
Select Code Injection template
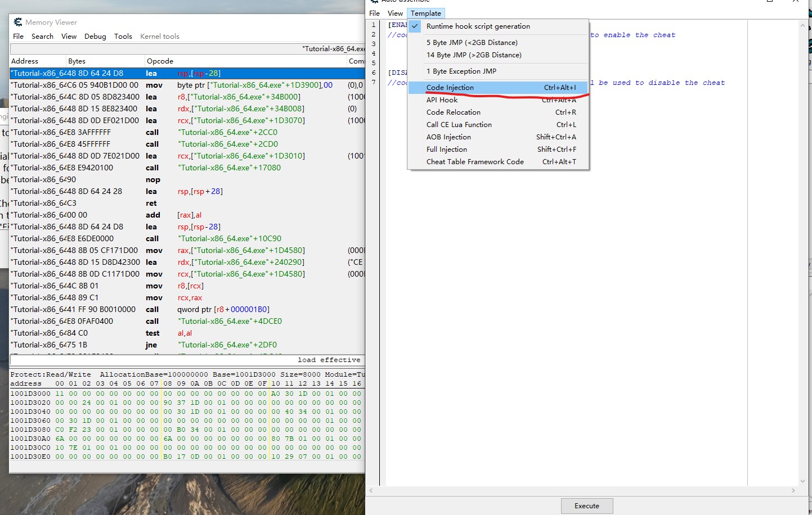pyautogui.click(x=499, y=88)
